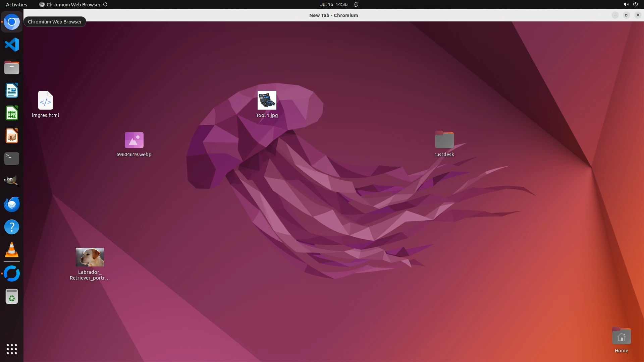Screen dimensions: 644x362
Task: Click the Activities button
Action: (16, 4)
